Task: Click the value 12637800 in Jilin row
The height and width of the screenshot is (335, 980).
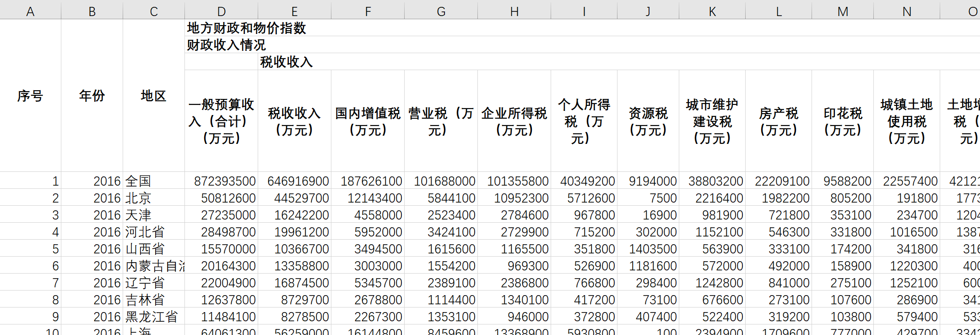Action: tap(228, 300)
